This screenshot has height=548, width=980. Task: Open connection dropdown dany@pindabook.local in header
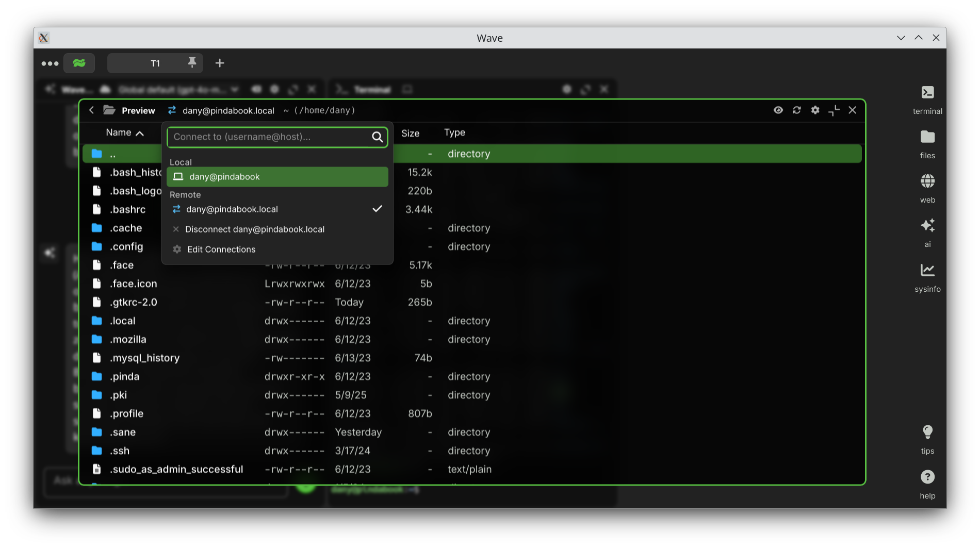tap(222, 110)
